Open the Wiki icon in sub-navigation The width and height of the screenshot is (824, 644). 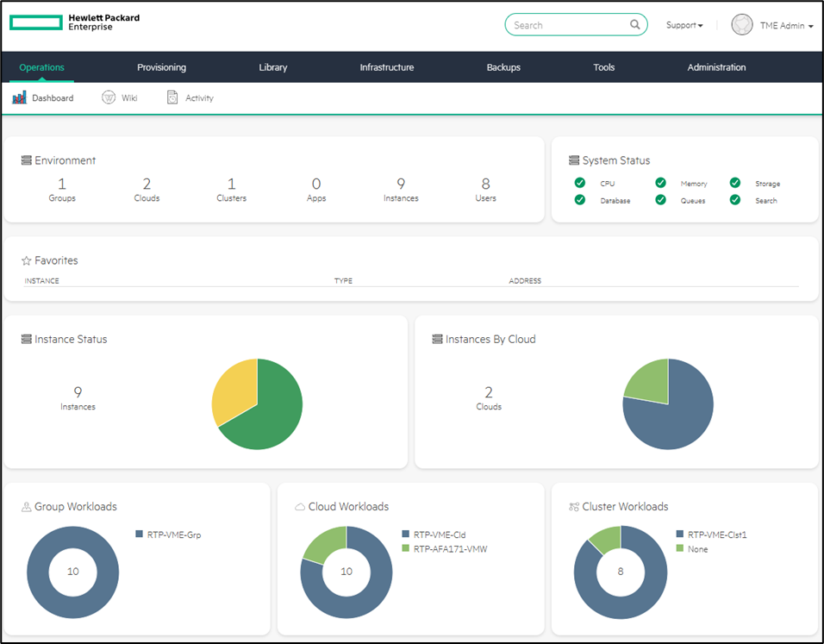pos(109,98)
